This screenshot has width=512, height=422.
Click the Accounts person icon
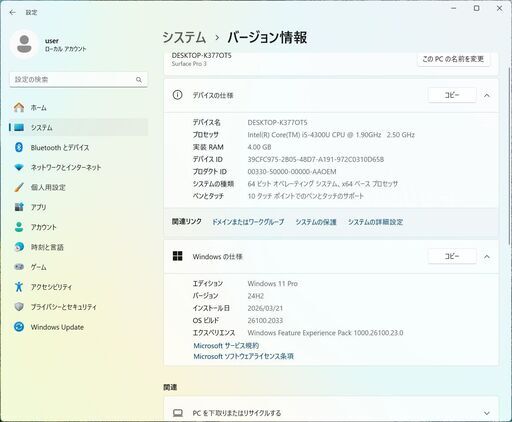pos(19,227)
